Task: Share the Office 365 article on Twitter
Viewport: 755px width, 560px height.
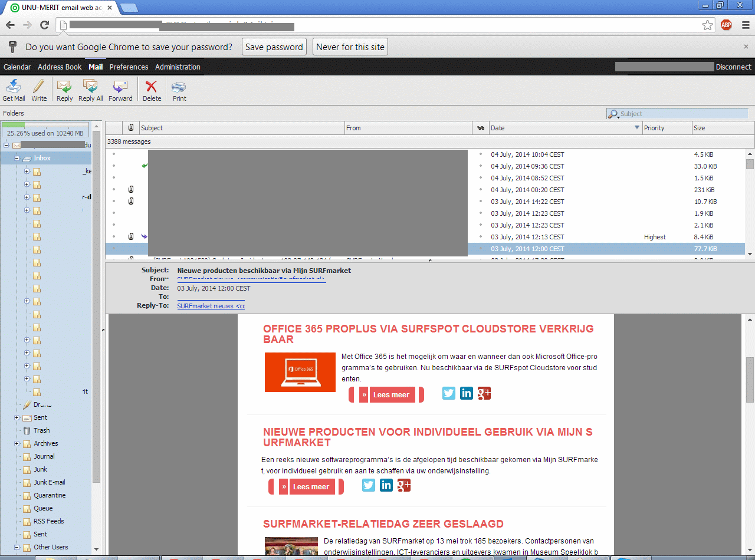Action: [449, 393]
